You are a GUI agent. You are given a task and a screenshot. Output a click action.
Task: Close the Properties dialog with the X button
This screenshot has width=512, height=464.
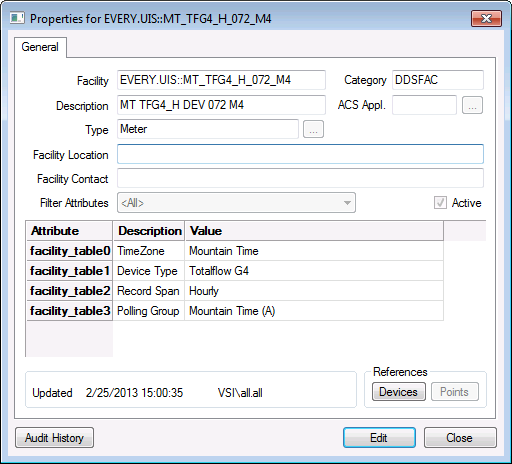tap(486, 18)
